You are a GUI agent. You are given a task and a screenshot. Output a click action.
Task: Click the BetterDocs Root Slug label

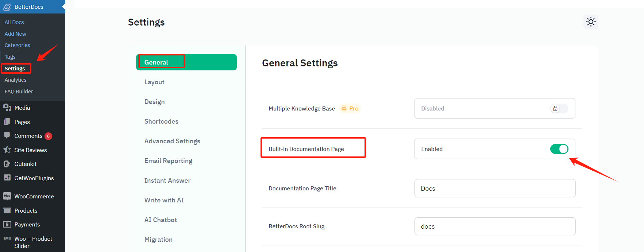296,226
